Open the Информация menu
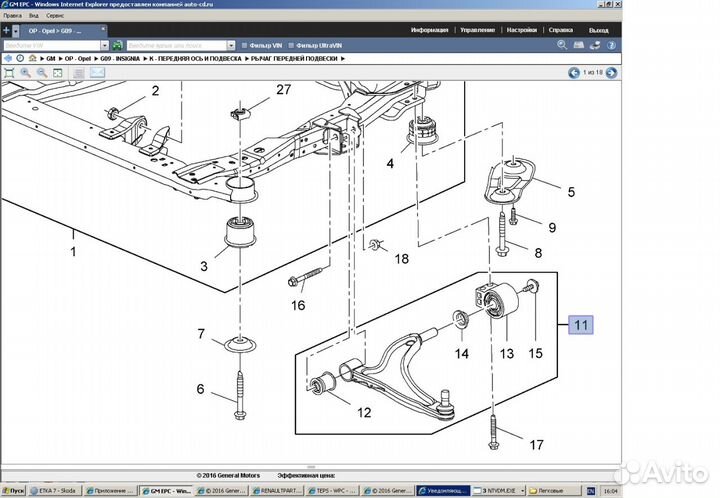This screenshot has height=498, width=720. (429, 30)
